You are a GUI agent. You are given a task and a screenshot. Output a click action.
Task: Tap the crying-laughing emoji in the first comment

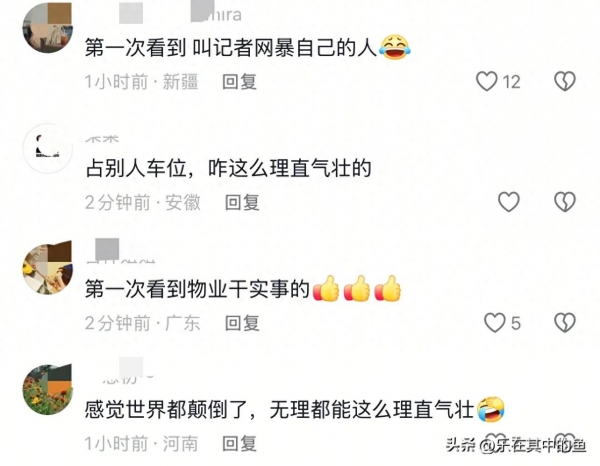395,47
